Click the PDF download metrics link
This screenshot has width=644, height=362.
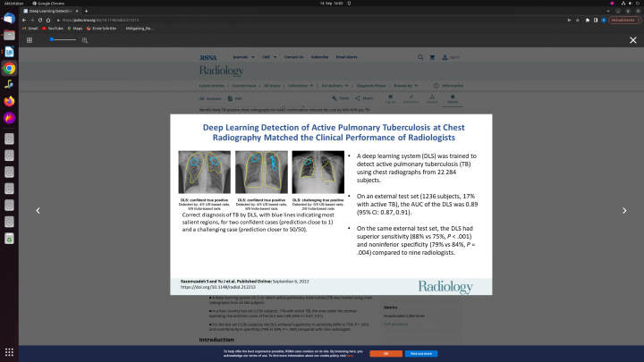pos(396,324)
